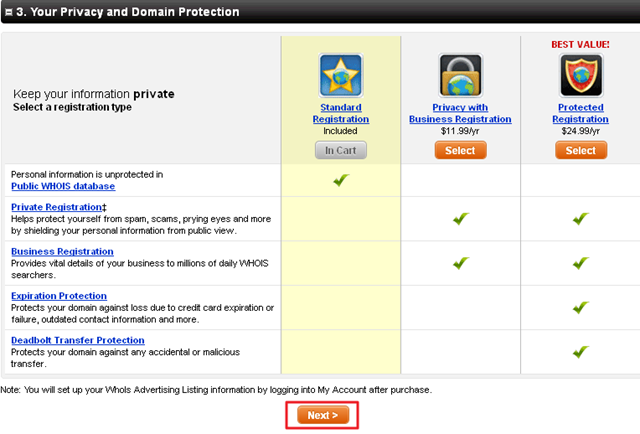Open the Protected Registration link
This screenshot has height=434, width=640.
tap(580, 113)
